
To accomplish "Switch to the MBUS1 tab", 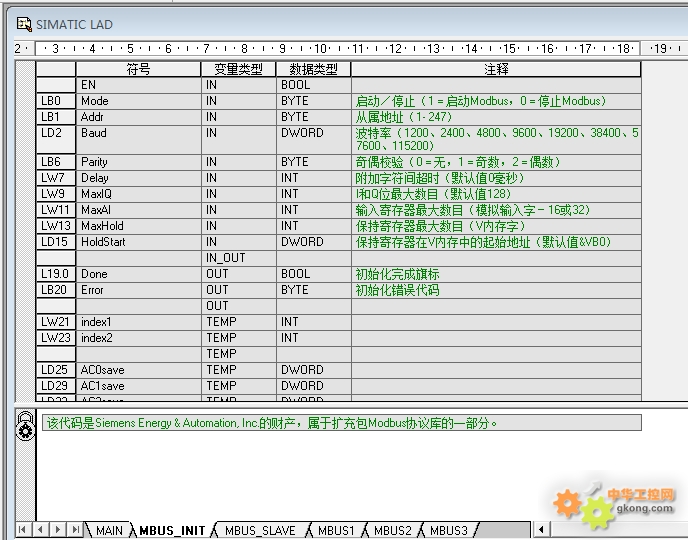I will click(x=336, y=530).
